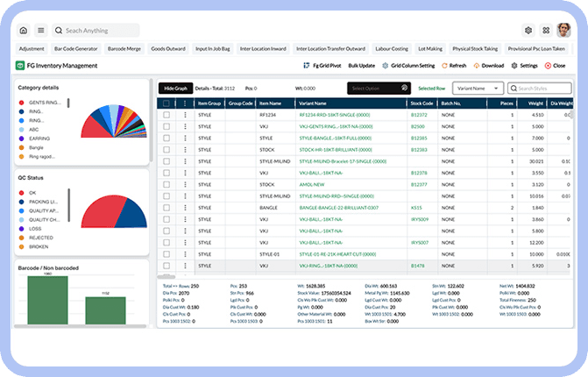Image resolution: width=588 pixels, height=377 pixels.
Task: Open row menu for VKJ-RING row
Action: [185, 266]
